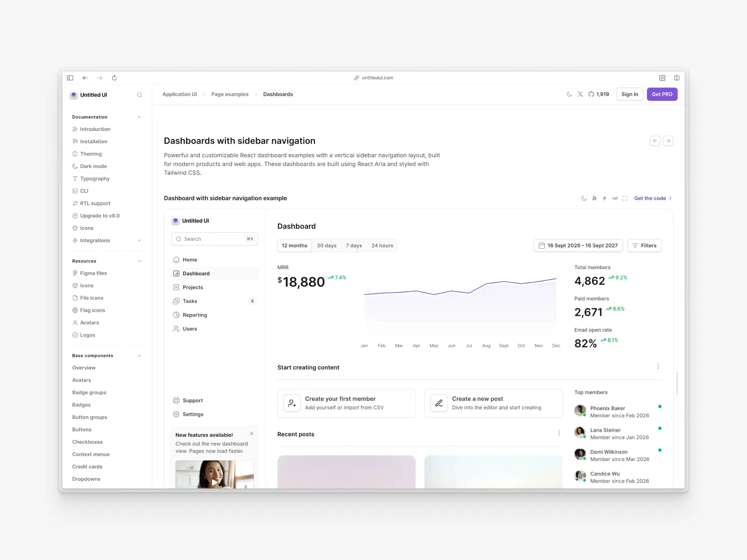Click the Get PRO button
Image resolution: width=747 pixels, height=560 pixels.
[662, 94]
